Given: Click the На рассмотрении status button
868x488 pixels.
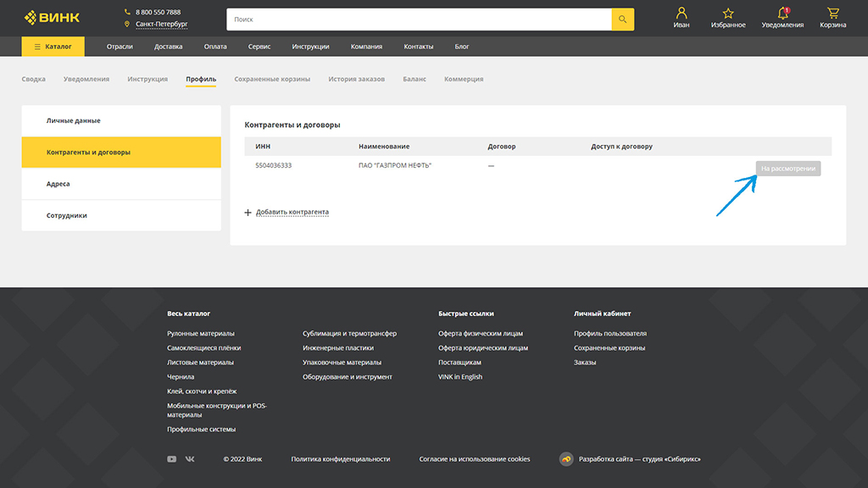Looking at the screenshot, I should pos(788,169).
